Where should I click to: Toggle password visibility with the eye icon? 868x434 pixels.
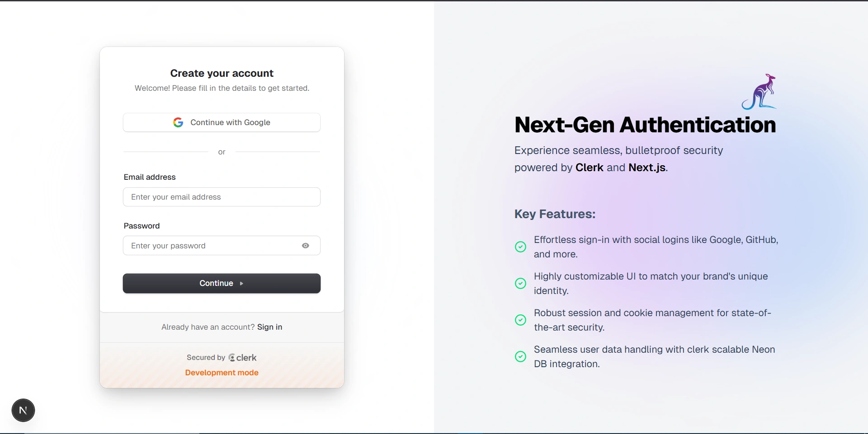(306, 246)
